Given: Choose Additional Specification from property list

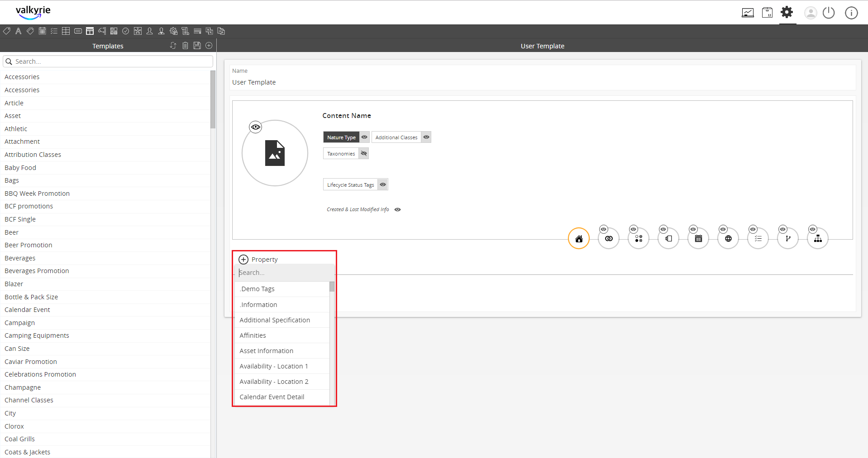Looking at the screenshot, I should tap(282, 320).
